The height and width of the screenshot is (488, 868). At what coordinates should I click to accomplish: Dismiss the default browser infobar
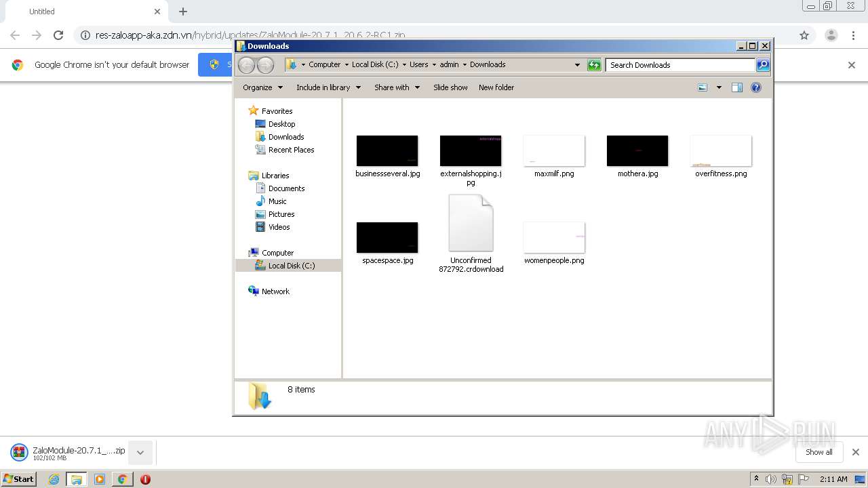coord(852,65)
